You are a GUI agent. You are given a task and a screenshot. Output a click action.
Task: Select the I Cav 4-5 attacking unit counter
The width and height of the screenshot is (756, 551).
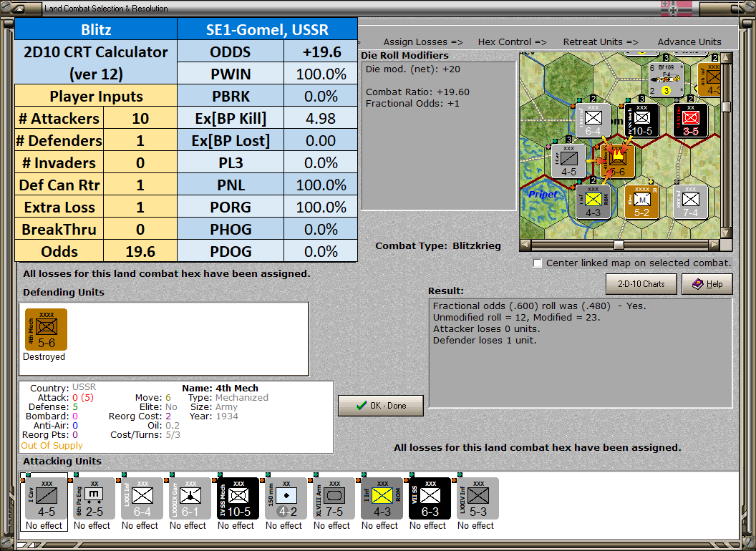pyautogui.click(x=47, y=499)
